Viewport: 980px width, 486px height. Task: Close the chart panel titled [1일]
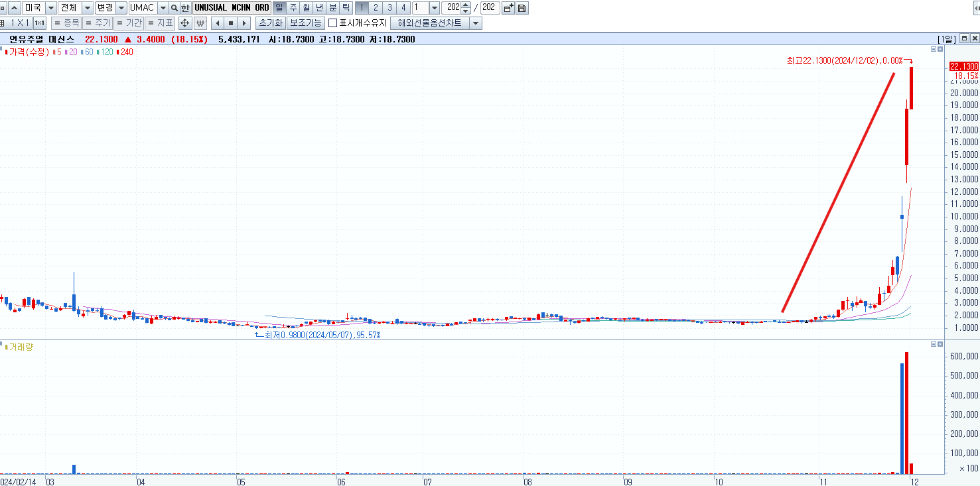(975, 39)
